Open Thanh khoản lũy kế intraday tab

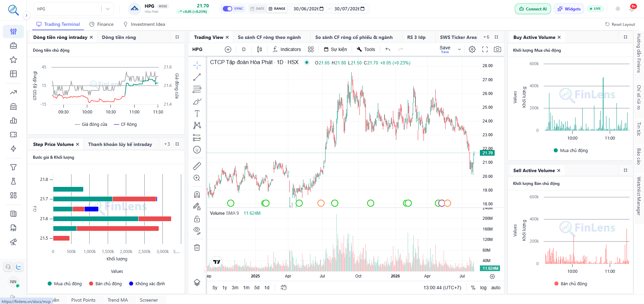[120, 144]
